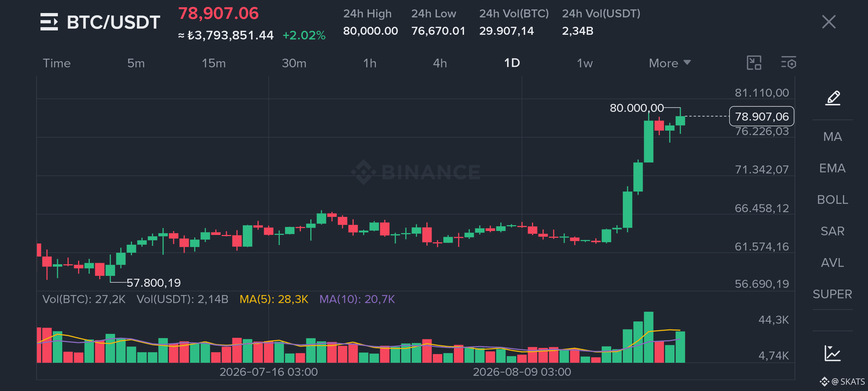Select the 1h interval

[x=370, y=63]
